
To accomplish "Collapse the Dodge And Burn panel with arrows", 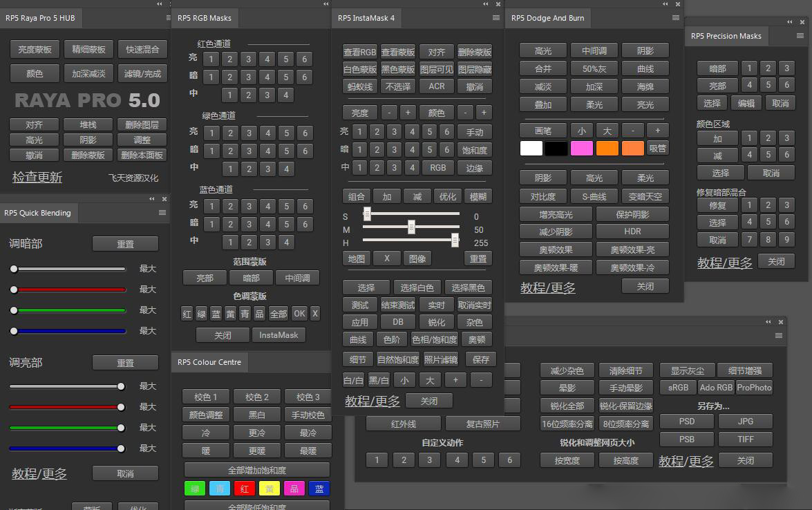I will [665, 3].
